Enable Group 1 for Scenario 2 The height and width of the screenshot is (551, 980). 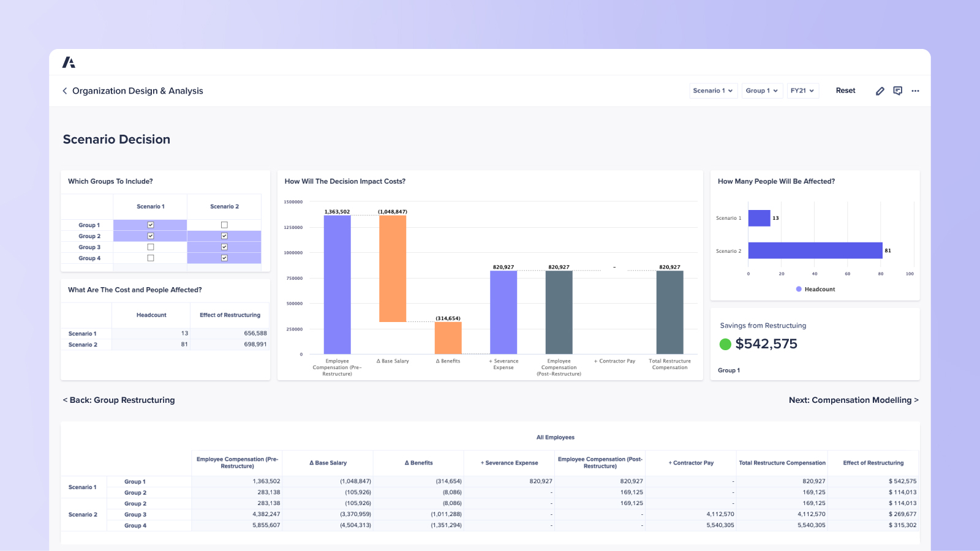tap(224, 225)
